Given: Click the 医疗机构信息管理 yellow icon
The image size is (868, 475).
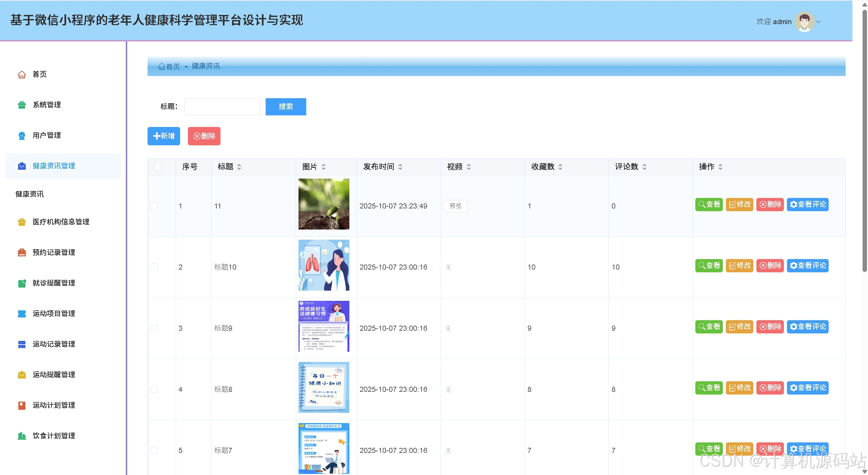Looking at the screenshot, I should 22,222.
